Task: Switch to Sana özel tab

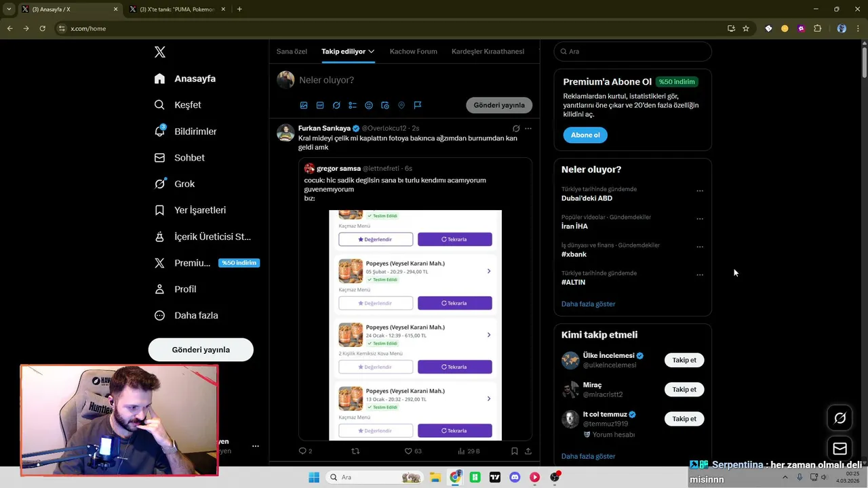Action: (x=292, y=52)
